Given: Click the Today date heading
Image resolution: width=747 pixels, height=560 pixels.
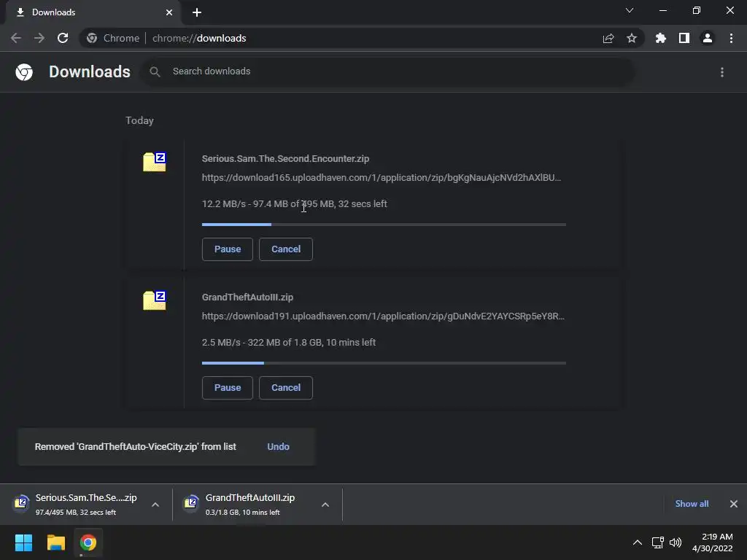Looking at the screenshot, I should (139, 120).
